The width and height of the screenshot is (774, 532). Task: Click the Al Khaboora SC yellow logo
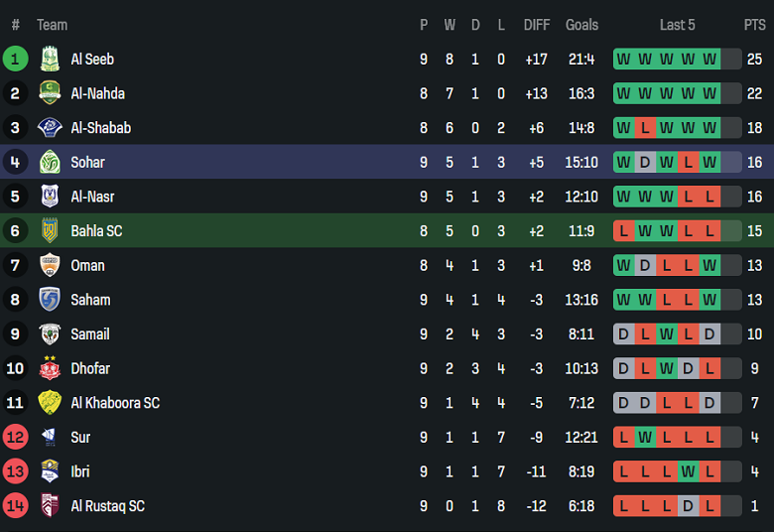click(x=50, y=403)
